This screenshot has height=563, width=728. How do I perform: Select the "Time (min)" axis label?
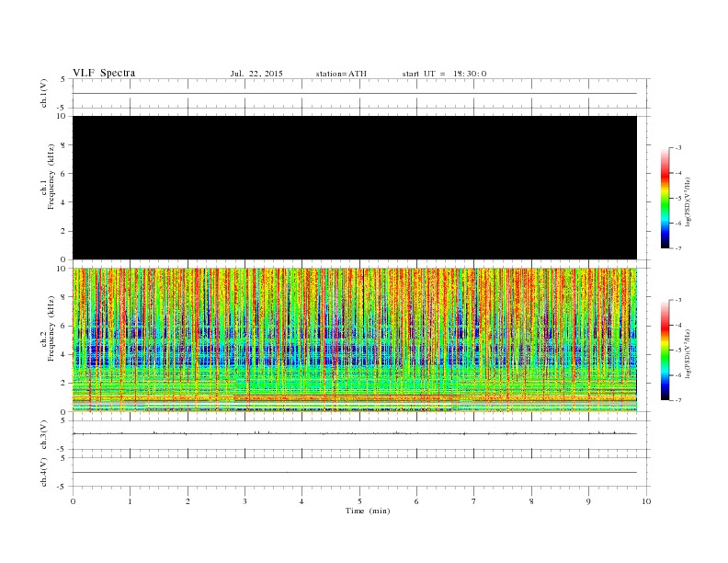point(368,511)
